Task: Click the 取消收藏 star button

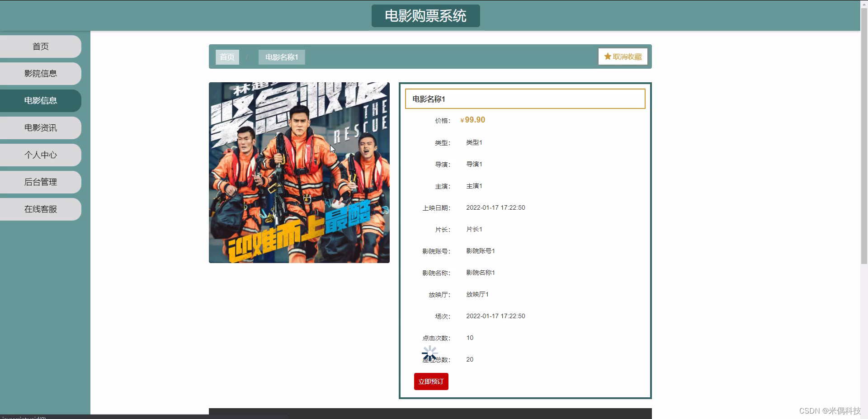Action: click(x=623, y=56)
